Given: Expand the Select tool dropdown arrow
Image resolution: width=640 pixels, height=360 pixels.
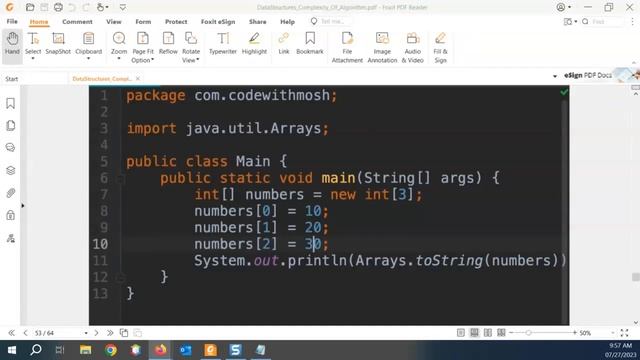Looking at the screenshot, I should coord(33,59).
